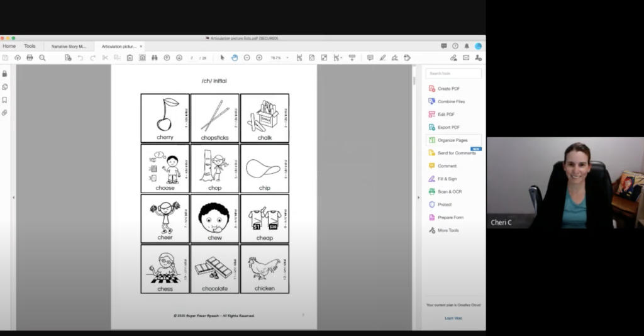
Task: Go to previous page up arrow
Action: pyautogui.click(x=167, y=58)
